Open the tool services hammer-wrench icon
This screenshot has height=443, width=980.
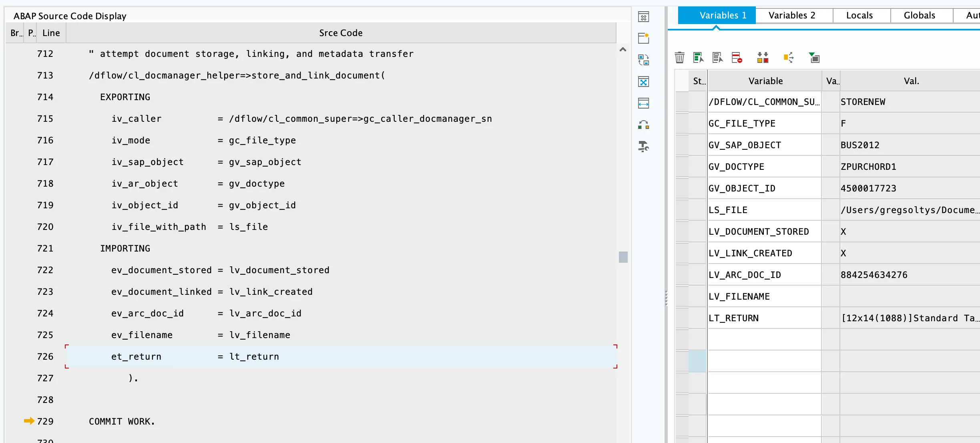(x=643, y=147)
